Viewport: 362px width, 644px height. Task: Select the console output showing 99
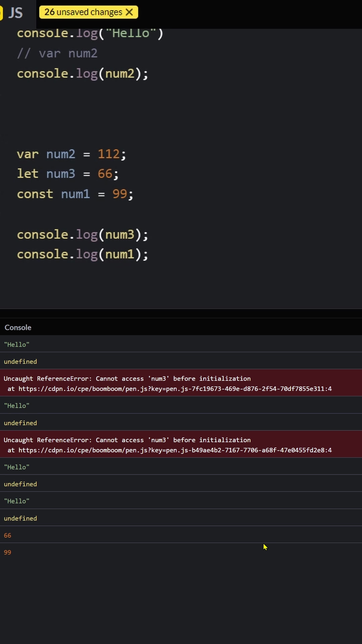point(7,552)
